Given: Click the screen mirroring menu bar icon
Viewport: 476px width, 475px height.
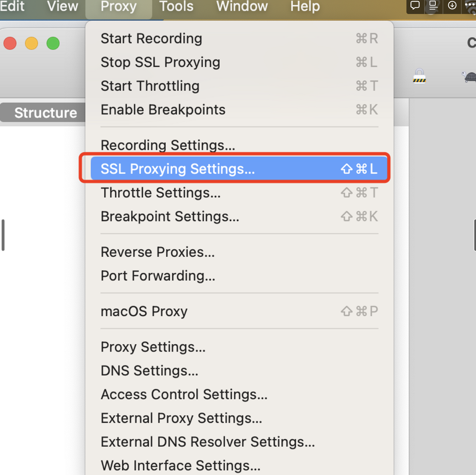Looking at the screenshot, I should (x=433, y=6).
